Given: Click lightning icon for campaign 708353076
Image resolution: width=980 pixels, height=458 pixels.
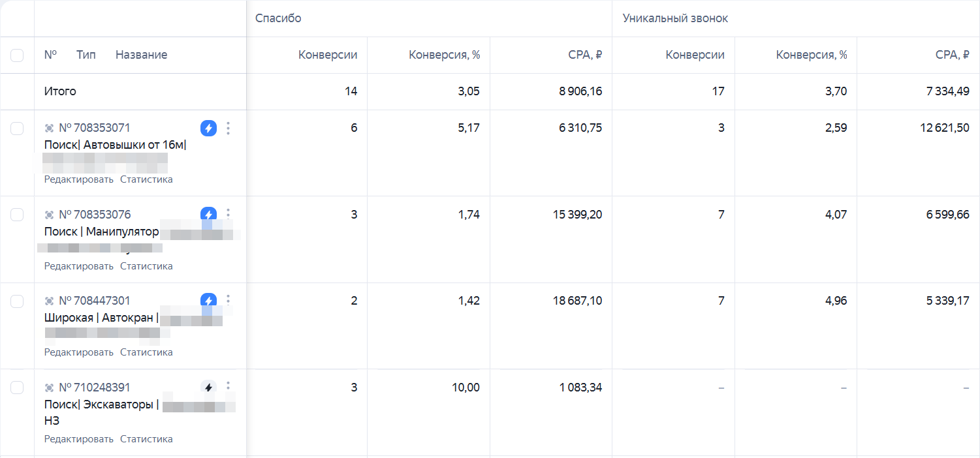Looking at the screenshot, I should (x=208, y=214).
